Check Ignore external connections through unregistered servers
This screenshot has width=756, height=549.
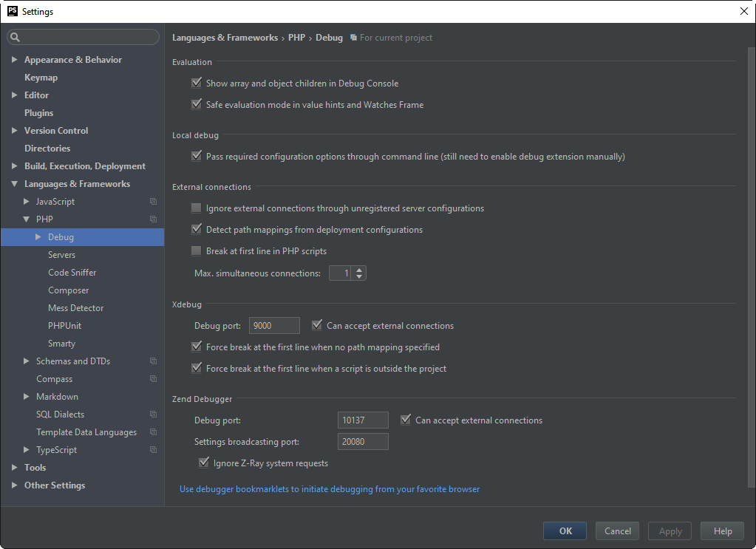197,208
